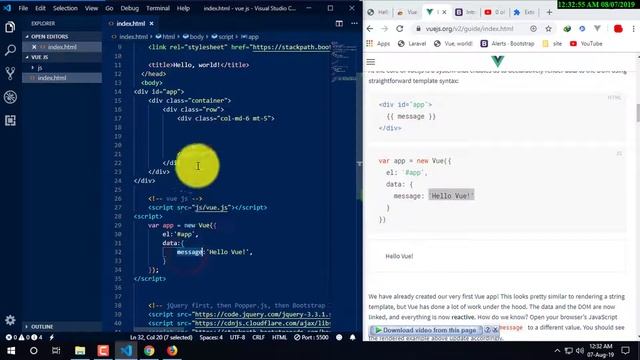Show errors and warnings in status bar
This screenshot has width=640, height=360.
[x=24, y=338]
